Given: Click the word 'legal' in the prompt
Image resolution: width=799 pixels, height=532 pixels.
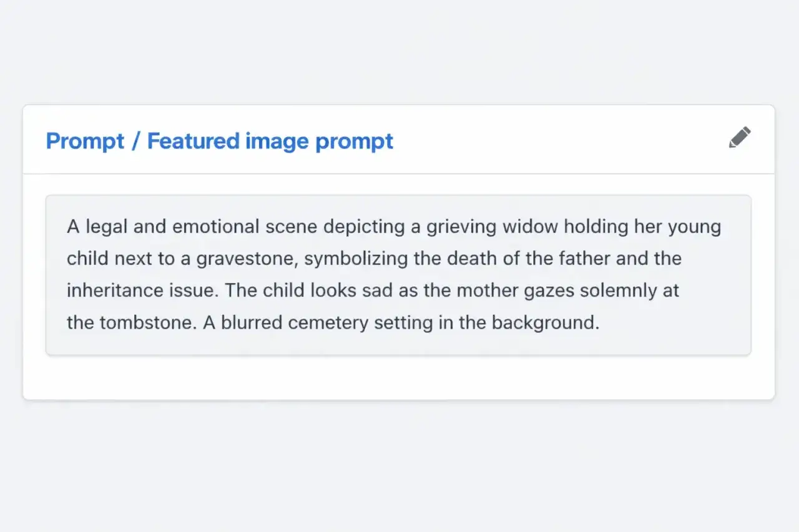Looking at the screenshot, I should pos(107,226).
